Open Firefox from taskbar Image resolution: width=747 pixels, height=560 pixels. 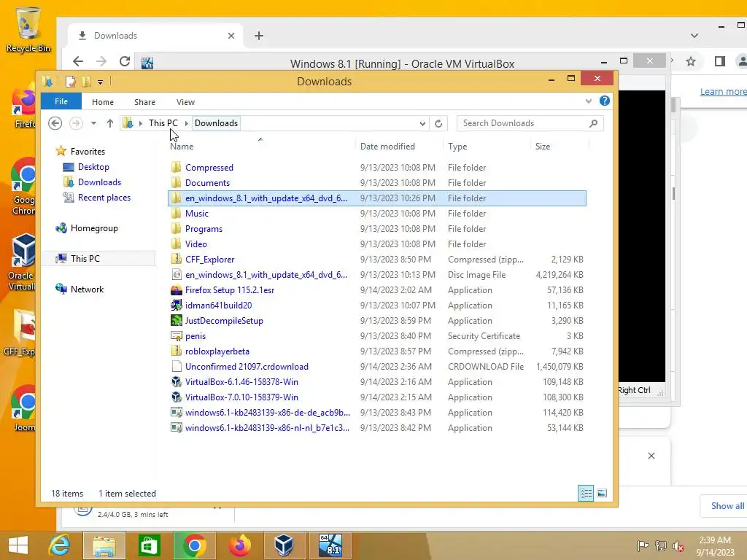(x=239, y=545)
